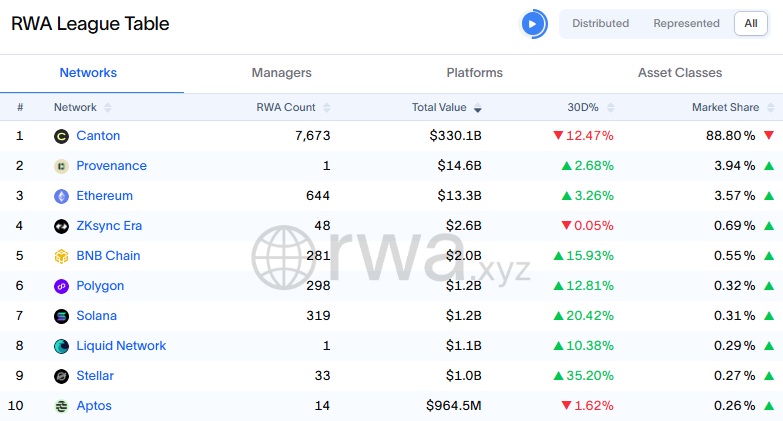Click the $13.3B total value cell
Viewport: 783px width, 421px height.
pyautogui.click(x=459, y=196)
